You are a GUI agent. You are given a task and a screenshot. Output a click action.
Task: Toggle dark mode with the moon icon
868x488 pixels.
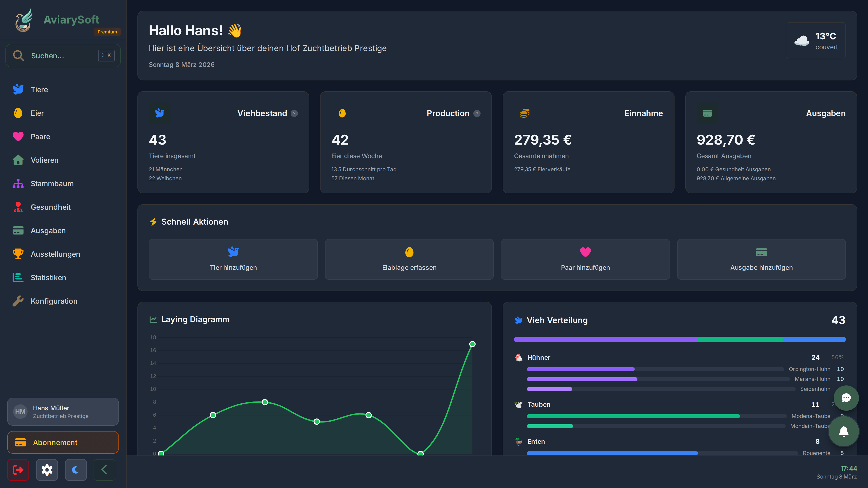75,470
